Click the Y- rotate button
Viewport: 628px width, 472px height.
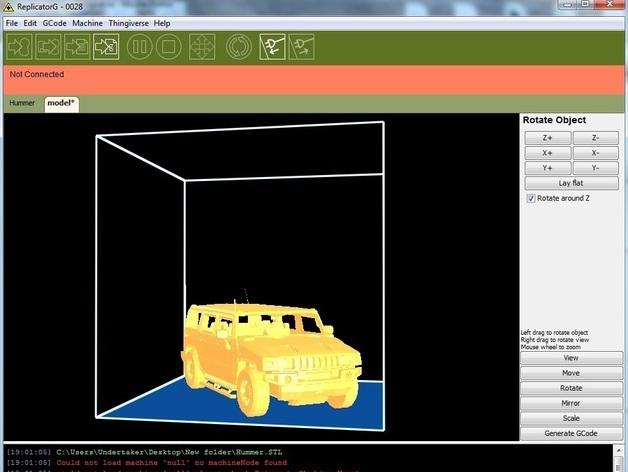596,168
